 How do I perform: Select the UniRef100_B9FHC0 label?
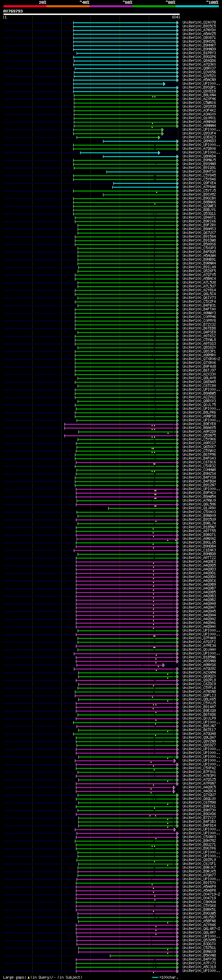[x=199, y=493]
